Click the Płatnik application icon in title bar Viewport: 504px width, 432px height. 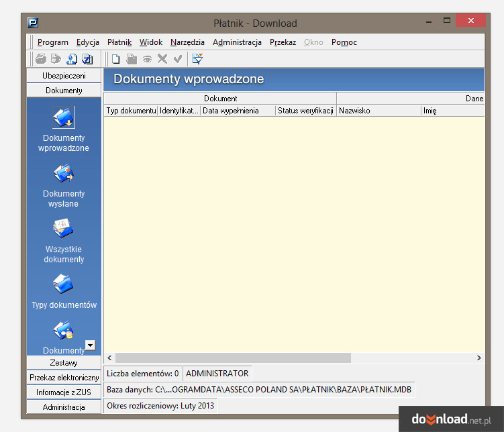(33, 23)
